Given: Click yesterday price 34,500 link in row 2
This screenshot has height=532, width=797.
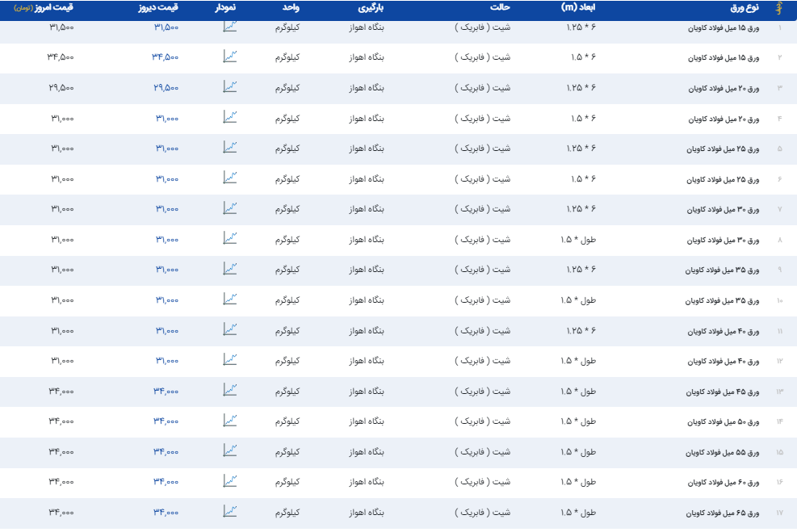Looking at the screenshot, I should pyautogui.click(x=166, y=58).
